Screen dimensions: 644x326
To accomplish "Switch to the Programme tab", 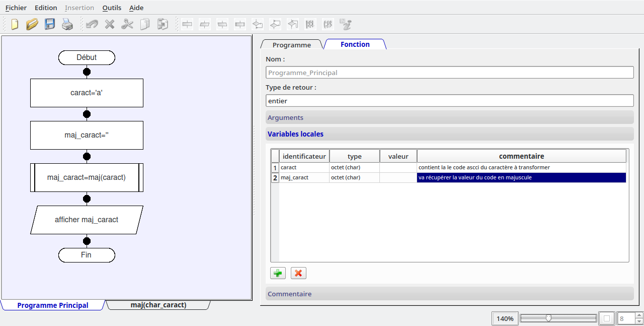I will 291,45.
